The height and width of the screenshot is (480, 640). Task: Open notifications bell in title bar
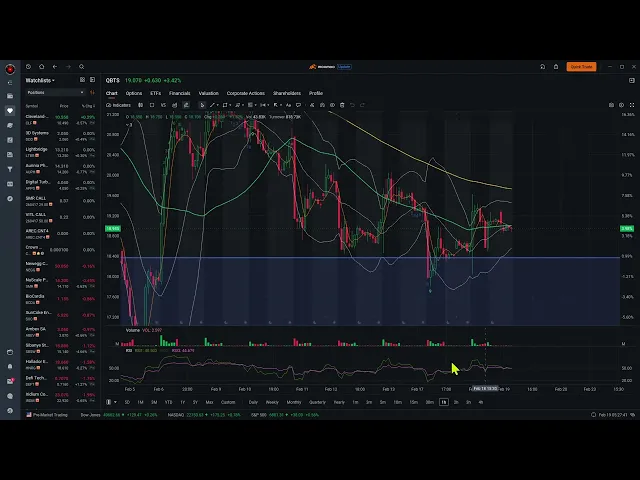pos(556,67)
